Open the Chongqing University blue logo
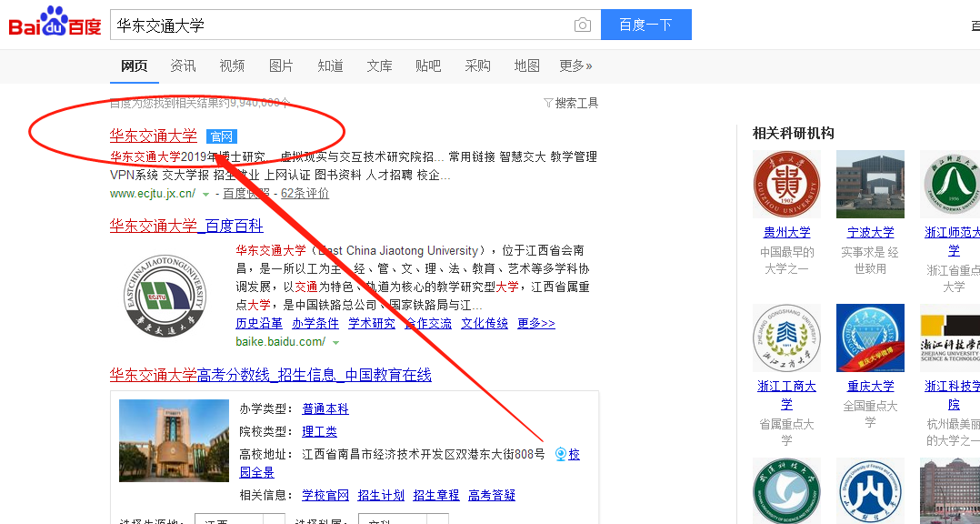This screenshot has width=980, height=524. click(870, 338)
